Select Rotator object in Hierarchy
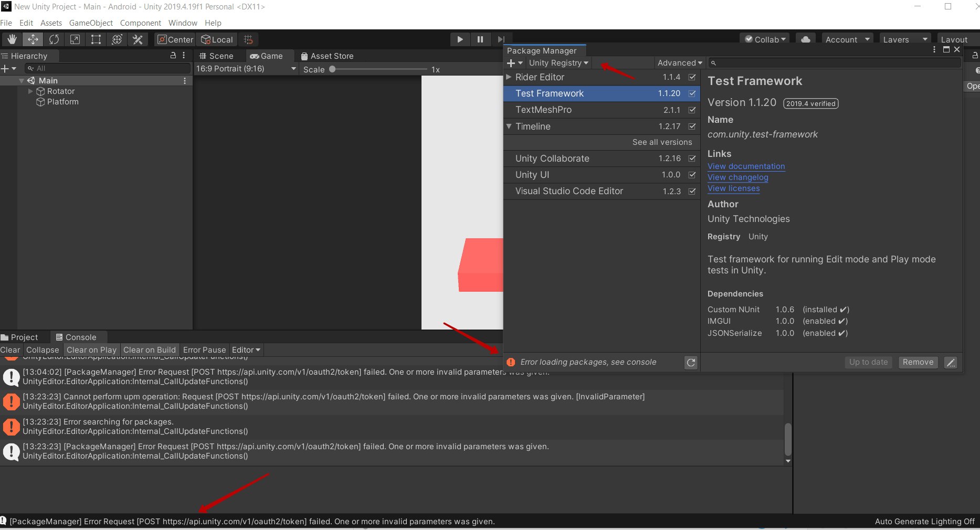 pos(61,91)
